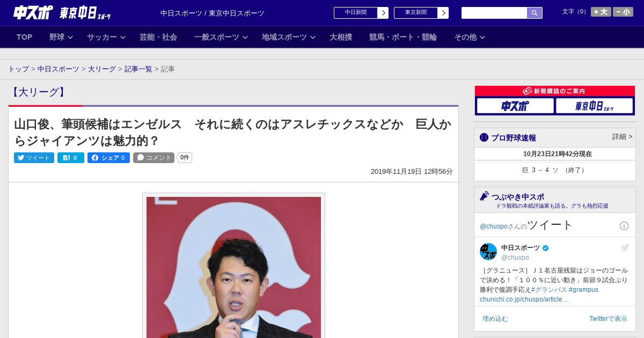The image size is (644, 338).
Task: Click the #grampus hashtag
Action: click(x=583, y=290)
